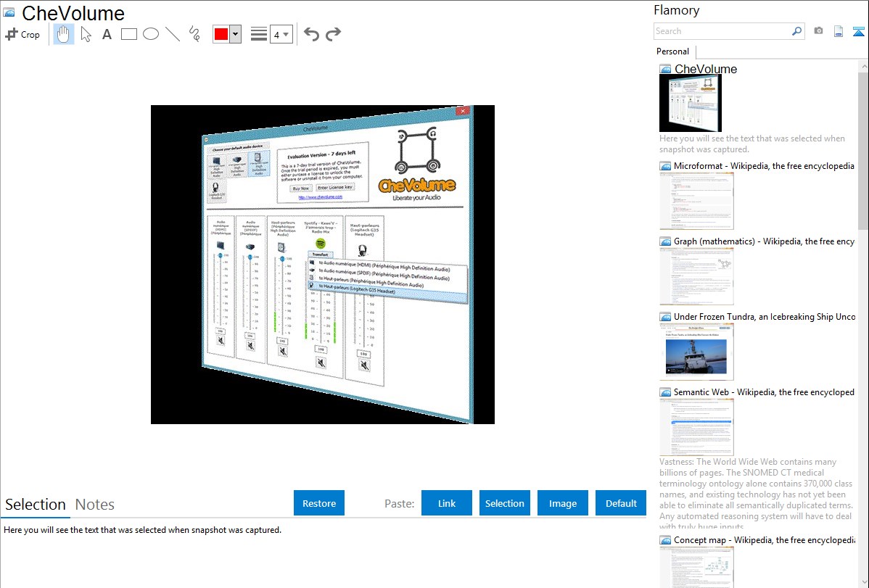Click the Microformat - Wikipedia title
Screen dimensions: 869x588
764,166
